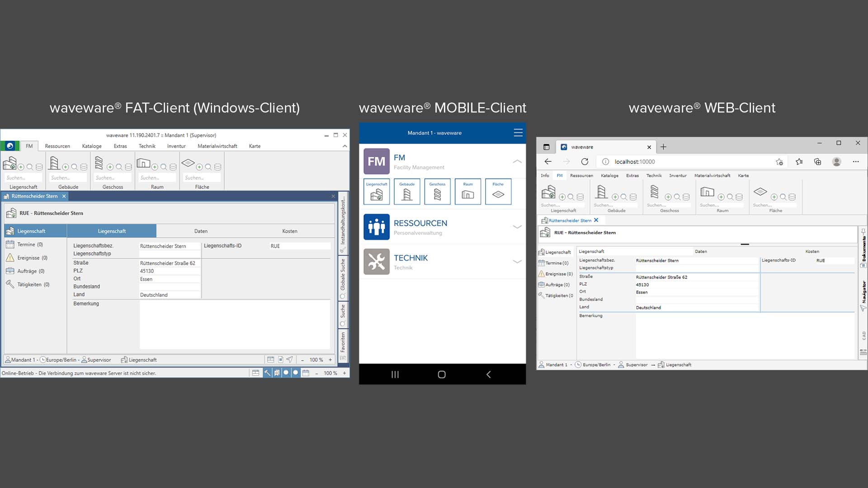Image resolution: width=868 pixels, height=488 pixels.
Task: Click Aufträge (0) in web client sidebar
Action: click(557, 285)
